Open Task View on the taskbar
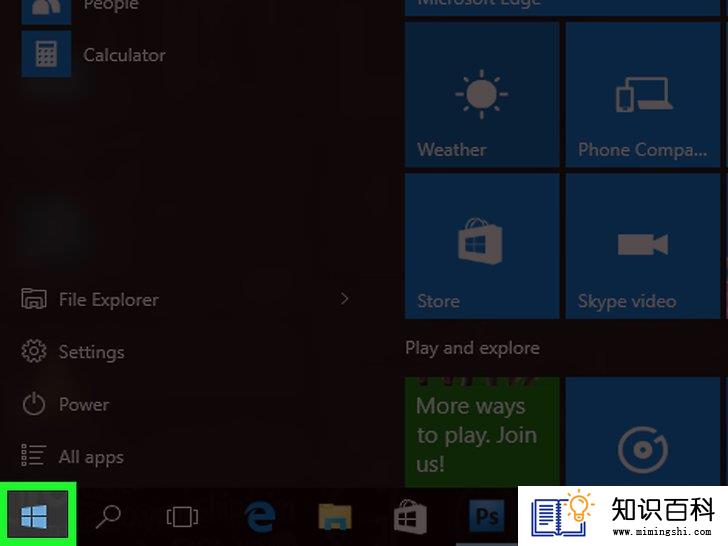 [182, 517]
